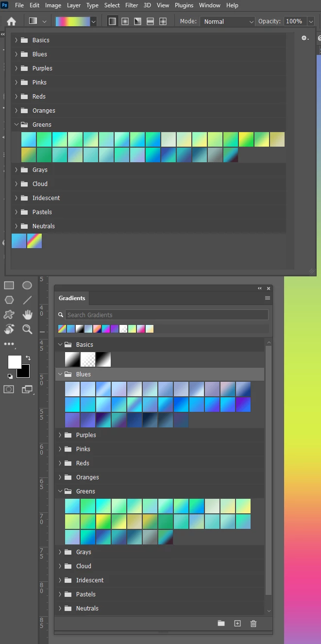Select the Rotate View tool
The image size is (321, 644).
(x=9, y=329)
